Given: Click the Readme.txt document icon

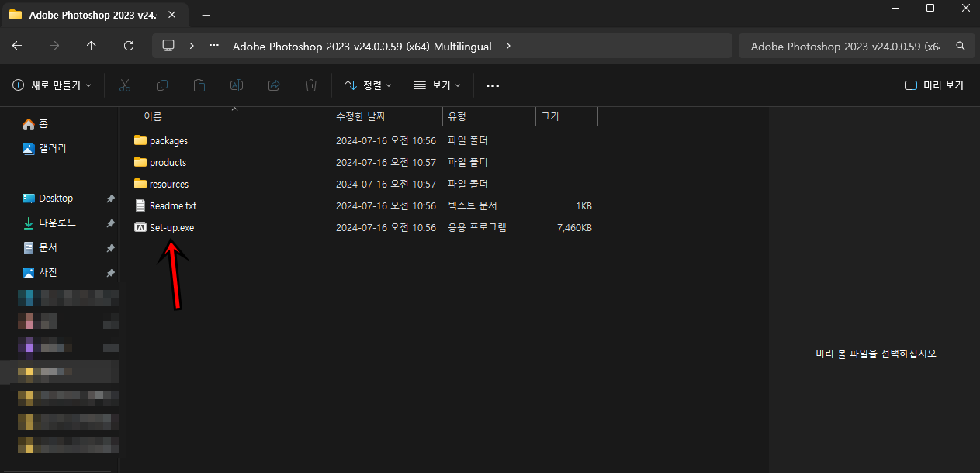Looking at the screenshot, I should click(140, 205).
